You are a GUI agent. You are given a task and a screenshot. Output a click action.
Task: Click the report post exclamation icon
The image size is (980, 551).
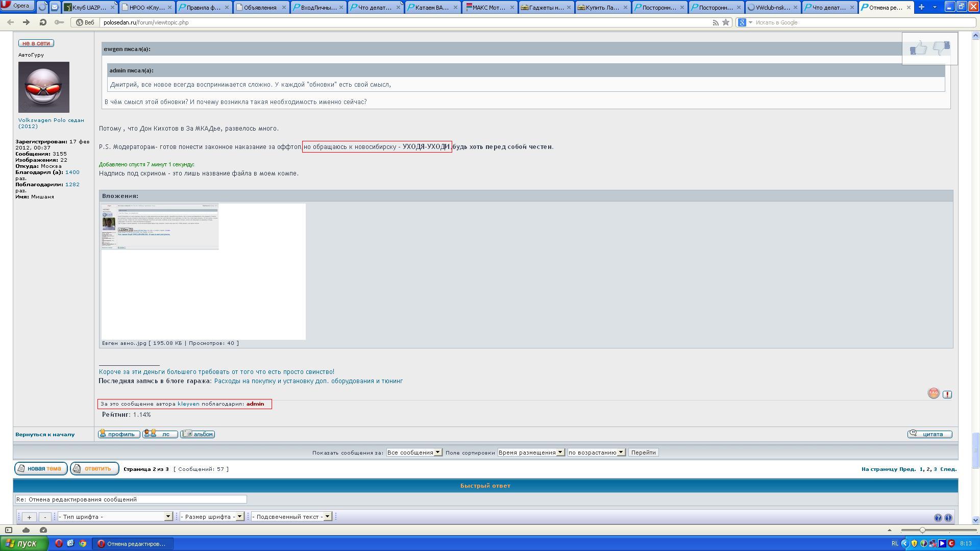(947, 394)
